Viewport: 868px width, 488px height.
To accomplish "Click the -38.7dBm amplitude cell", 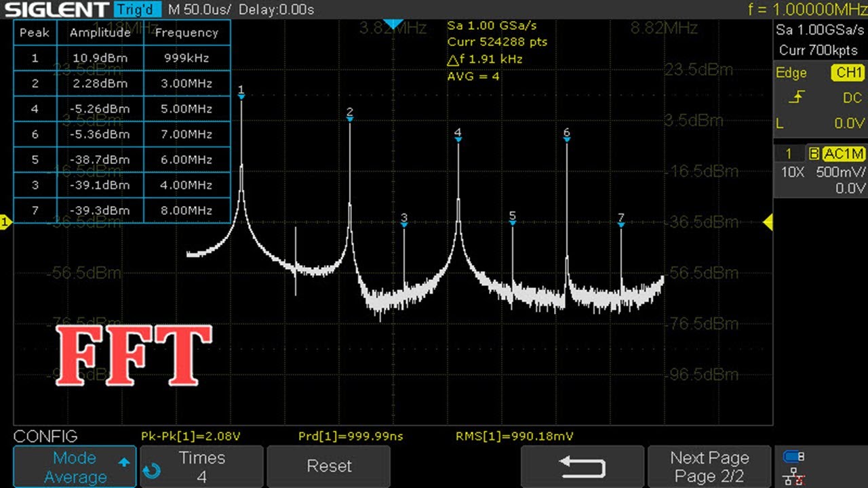I will 100,160.
